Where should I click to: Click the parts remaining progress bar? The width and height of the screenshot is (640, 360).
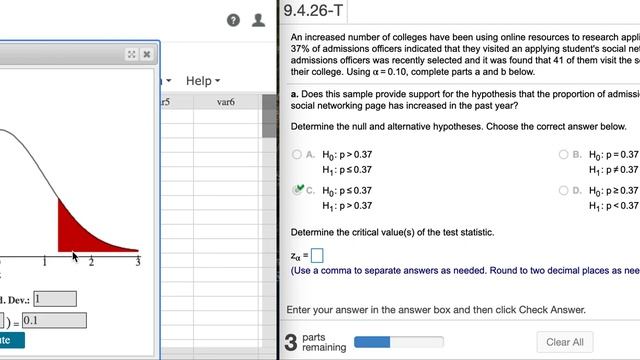pos(399,342)
